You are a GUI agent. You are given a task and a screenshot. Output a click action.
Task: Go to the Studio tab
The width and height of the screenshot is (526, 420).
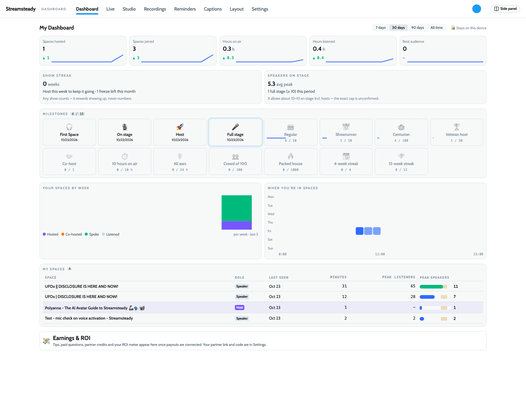click(129, 9)
